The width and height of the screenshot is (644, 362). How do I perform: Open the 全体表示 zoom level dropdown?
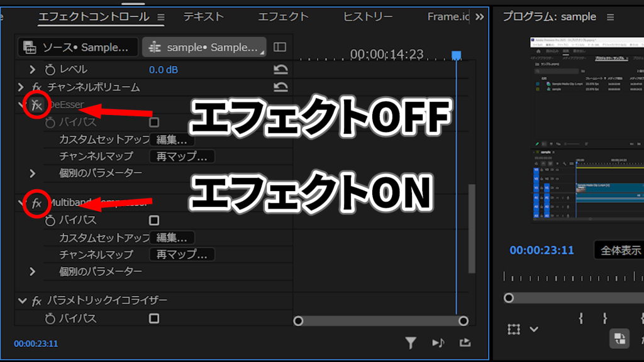coord(619,250)
